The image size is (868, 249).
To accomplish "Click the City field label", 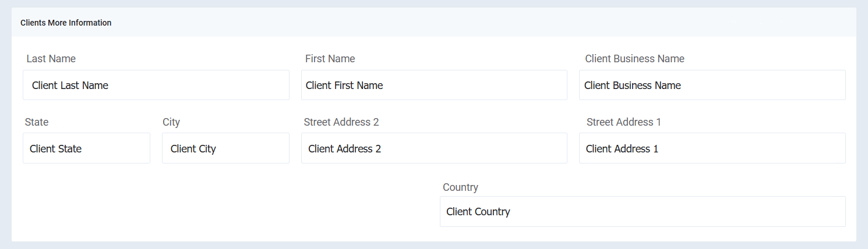I will coord(171,122).
